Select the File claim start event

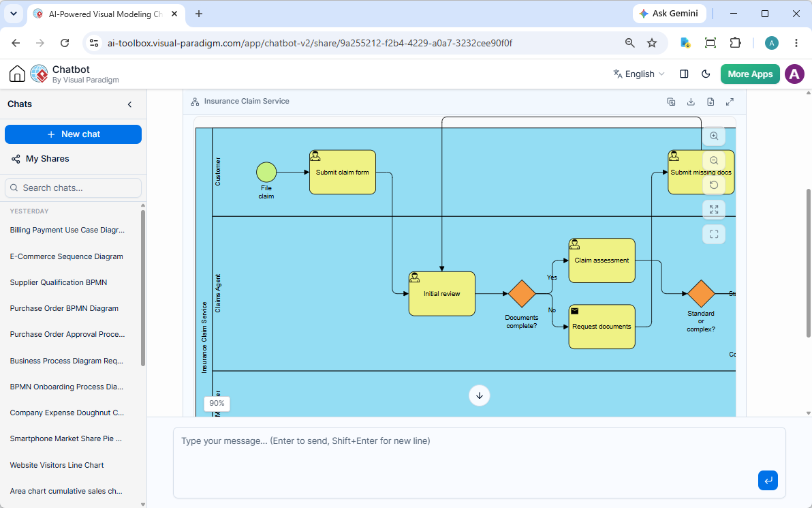coord(266,172)
